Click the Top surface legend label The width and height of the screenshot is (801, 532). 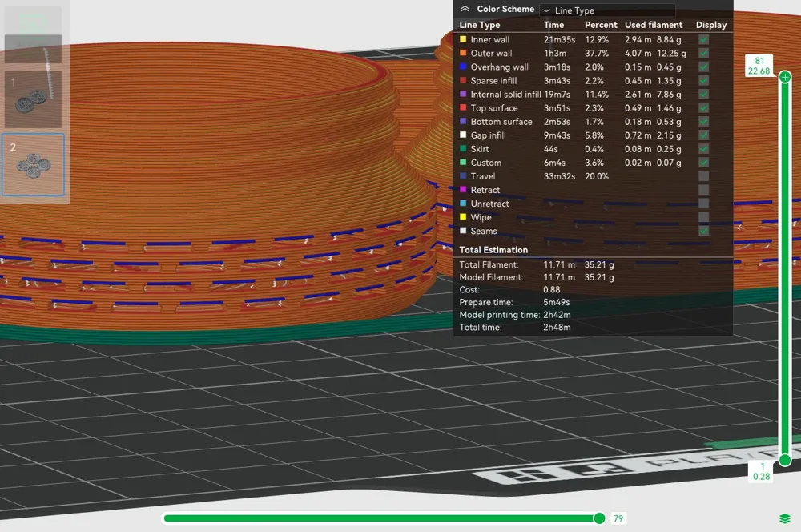[493, 108]
